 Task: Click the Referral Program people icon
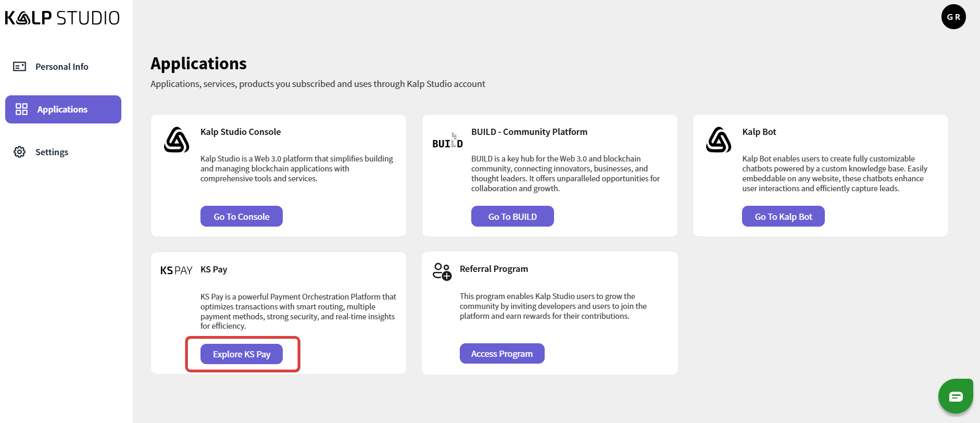[442, 271]
